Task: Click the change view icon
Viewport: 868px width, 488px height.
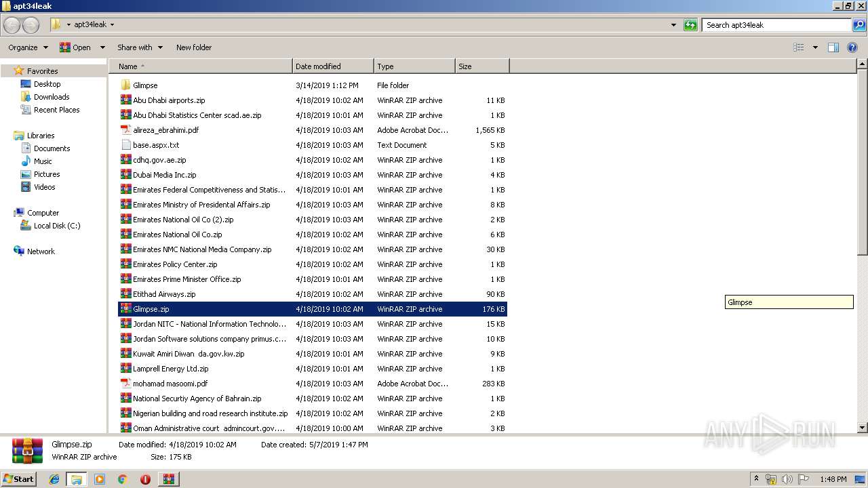Action: 799,47
